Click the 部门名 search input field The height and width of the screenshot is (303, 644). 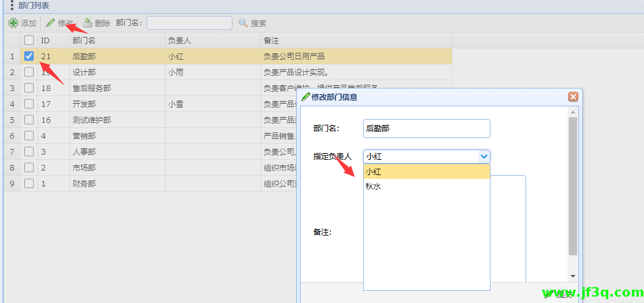point(189,23)
